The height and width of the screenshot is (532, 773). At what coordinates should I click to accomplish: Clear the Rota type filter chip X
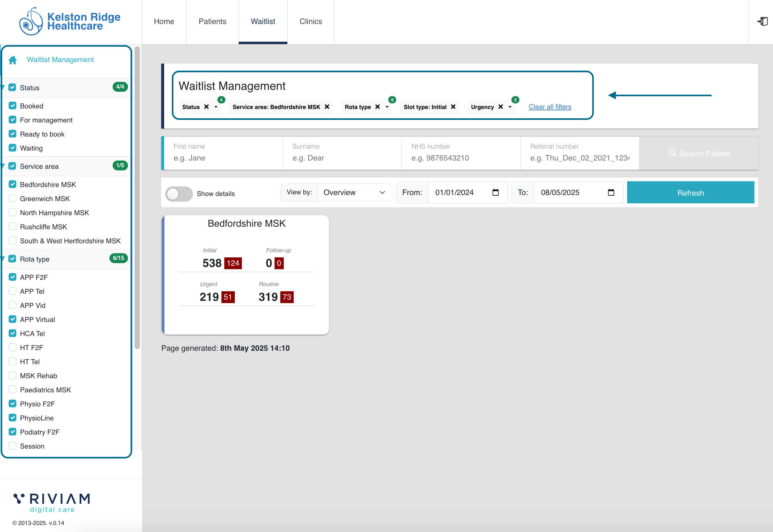point(377,107)
